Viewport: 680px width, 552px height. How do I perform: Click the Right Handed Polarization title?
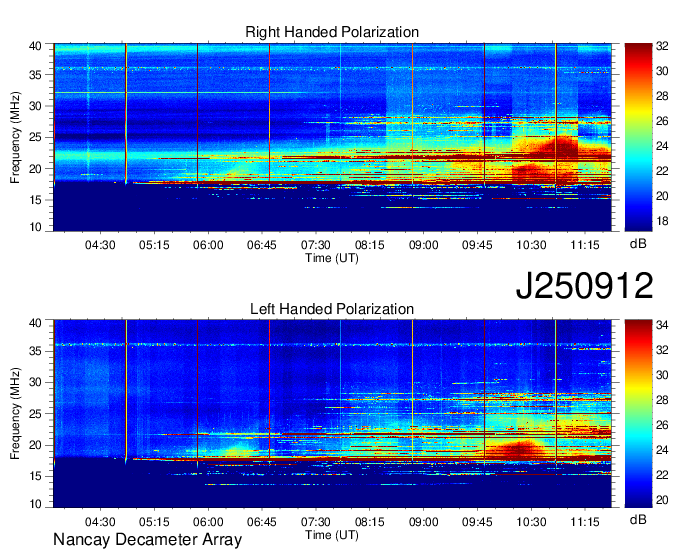[332, 33]
